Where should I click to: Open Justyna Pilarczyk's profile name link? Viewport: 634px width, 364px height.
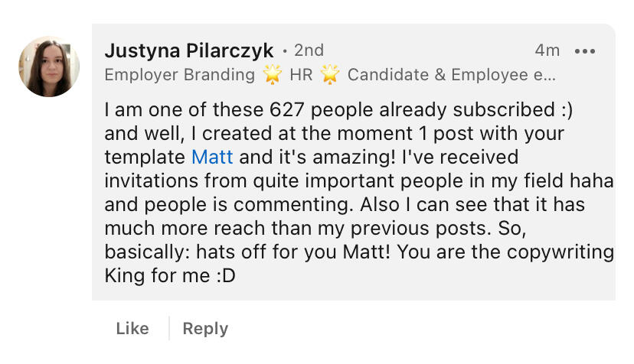(188, 50)
